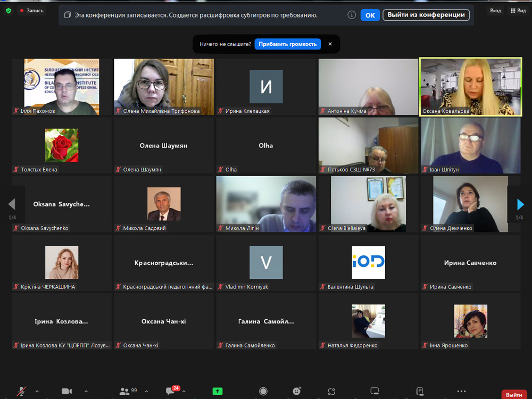Dismiss the 'Ничего не слышите?' popup
This screenshot has height=399, width=532.
coord(330,44)
